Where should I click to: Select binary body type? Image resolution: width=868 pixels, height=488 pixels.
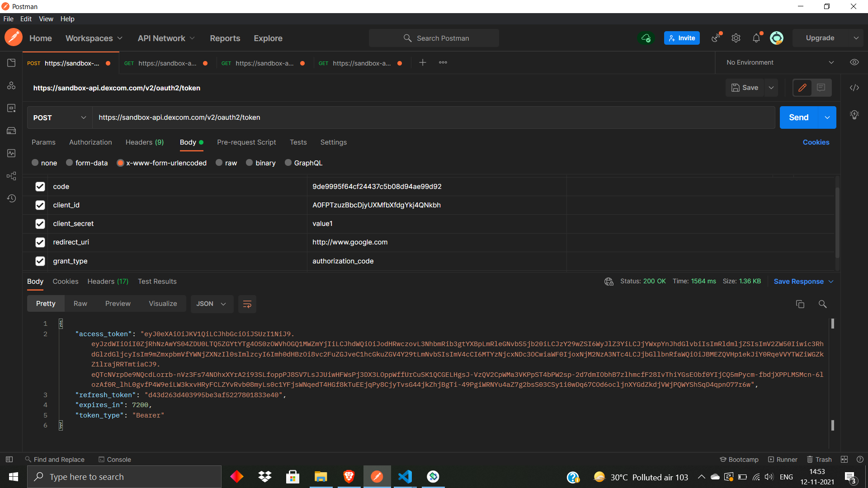coord(249,163)
